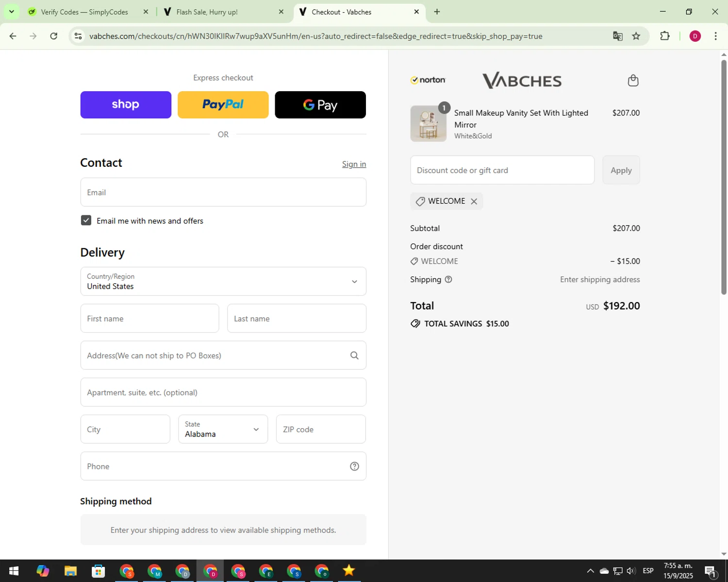Open the Chrome three-dot menu
The width and height of the screenshot is (728, 582).
(716, 36)
